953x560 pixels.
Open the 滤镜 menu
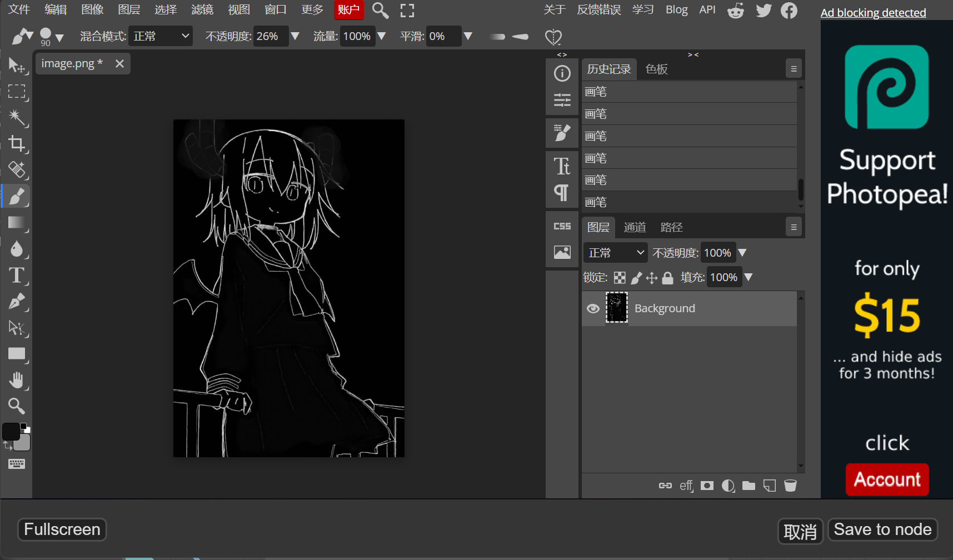click(x=202, y=9)
